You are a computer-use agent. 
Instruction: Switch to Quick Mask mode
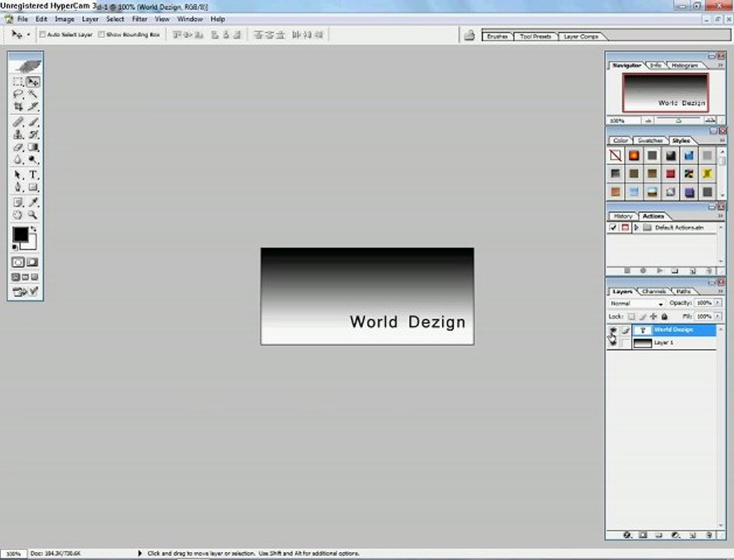pos(32,262)
